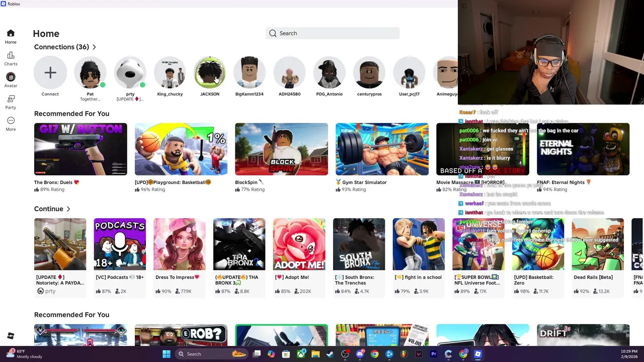Image resolution: width=644 pixels, height=362 pixels.
Task: Open JACKSON's profile avatar
Action: pyautogui.click(x=210, y=73)
